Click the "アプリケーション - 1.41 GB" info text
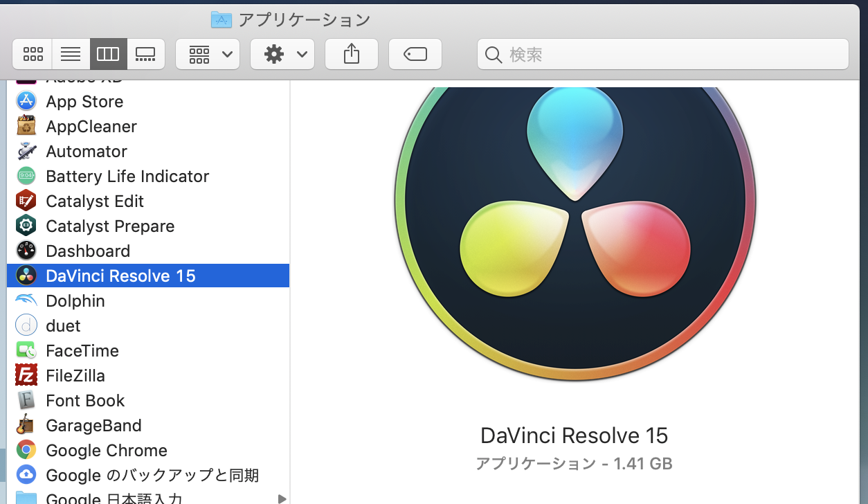 pyautogui.click(x=574, y=463)
